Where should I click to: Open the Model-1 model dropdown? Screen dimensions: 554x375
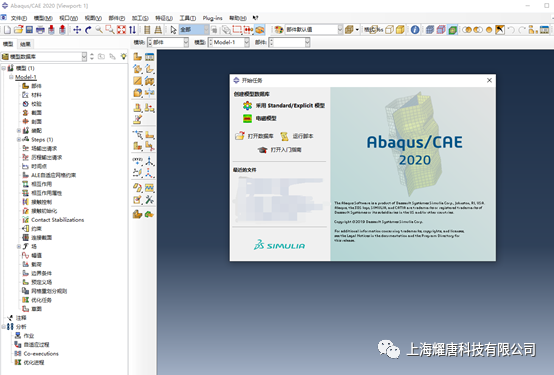tap(229, 42)
